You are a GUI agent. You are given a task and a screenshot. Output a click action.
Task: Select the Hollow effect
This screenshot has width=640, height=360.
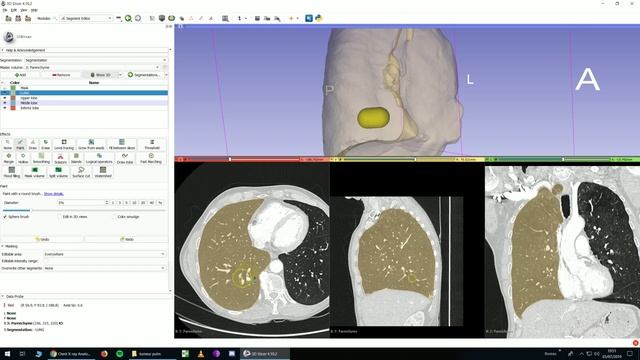coord(23,158)
